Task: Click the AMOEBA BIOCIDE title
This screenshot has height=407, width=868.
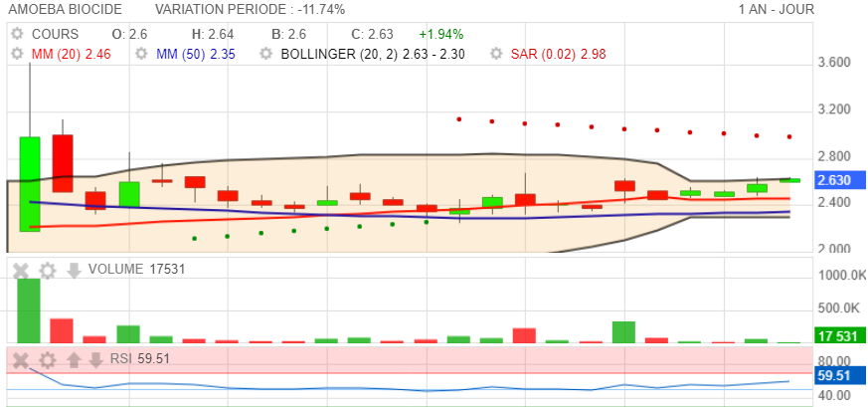Action: click(66, 9)
